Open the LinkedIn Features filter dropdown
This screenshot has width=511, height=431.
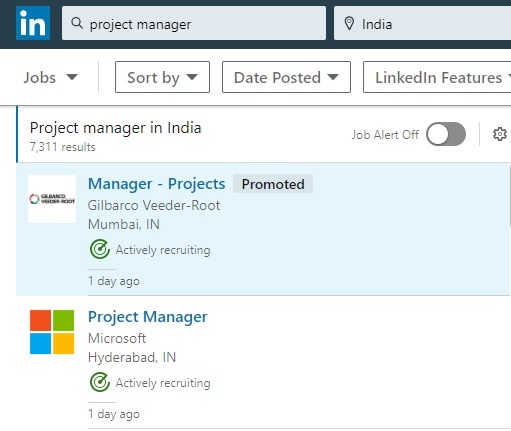(x=437, y=77)
